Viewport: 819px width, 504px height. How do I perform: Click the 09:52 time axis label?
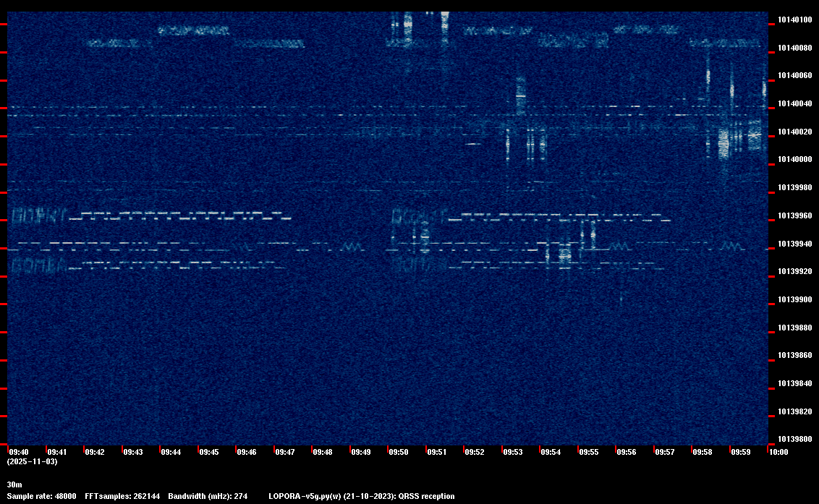point(475,452)
